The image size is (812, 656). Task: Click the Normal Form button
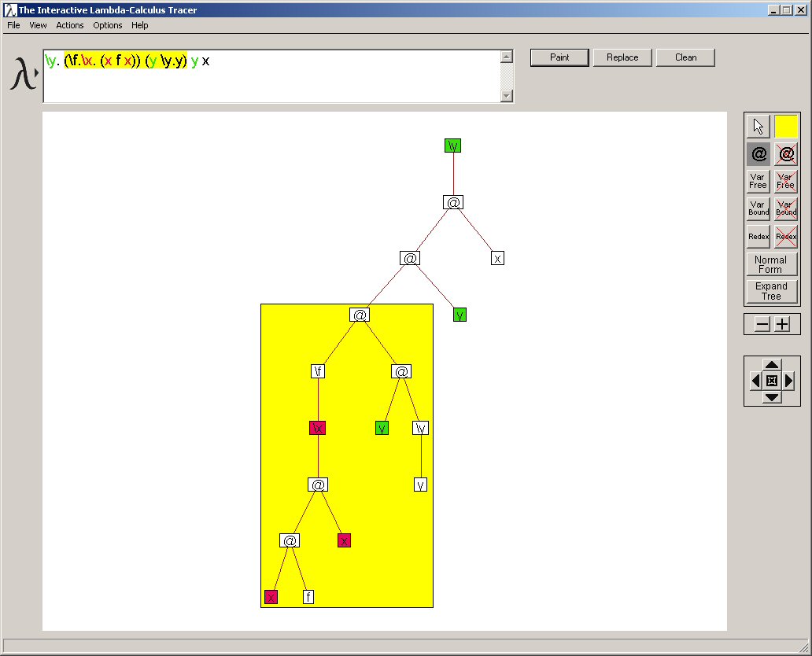tap(771, 264)
